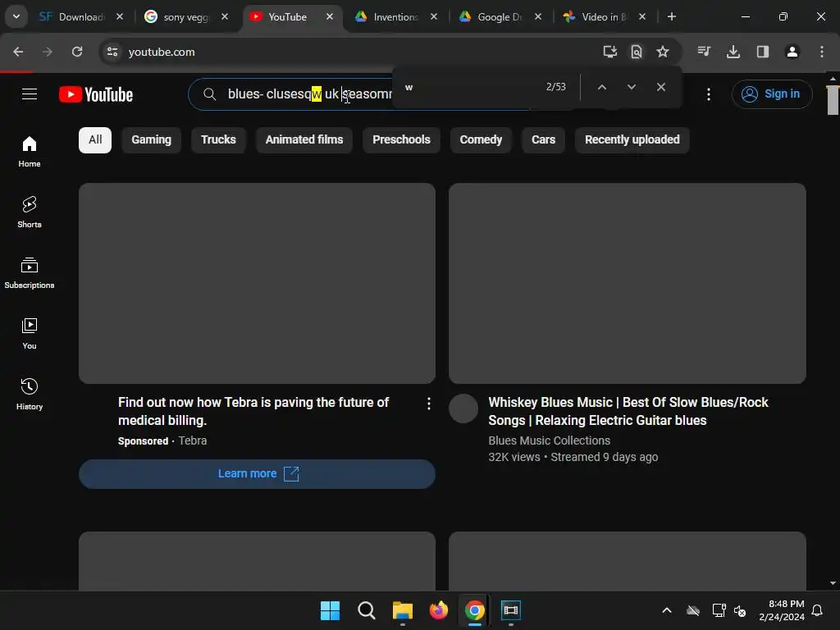Image resolution: width=840 pixels, height=630 pixels.
Task: Open the notification bell in taskbar
Action: click(x=818, y=610)
